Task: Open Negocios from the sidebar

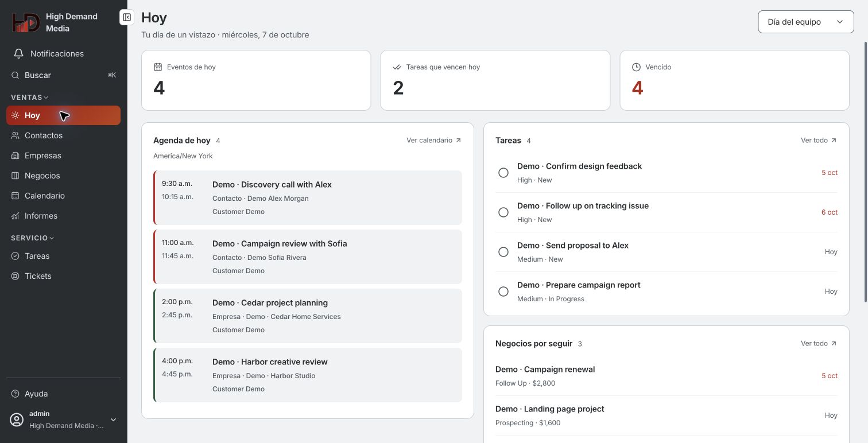Action: pos(63,176)
